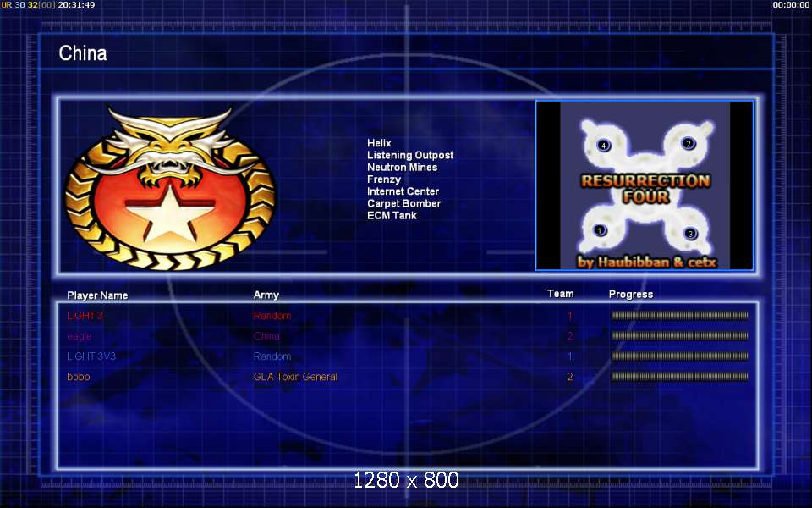Click the 20:31:49 clock readout

point(76,5)
